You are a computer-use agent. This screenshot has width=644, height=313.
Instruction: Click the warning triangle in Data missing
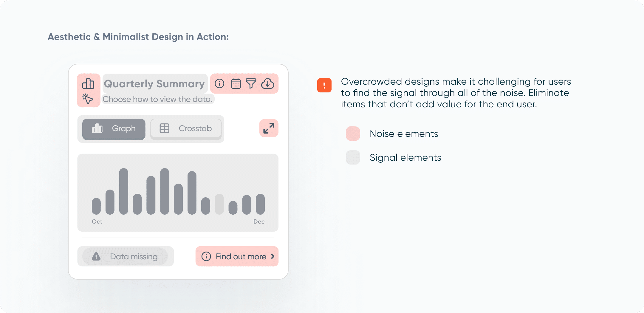(x=96, y=256)
